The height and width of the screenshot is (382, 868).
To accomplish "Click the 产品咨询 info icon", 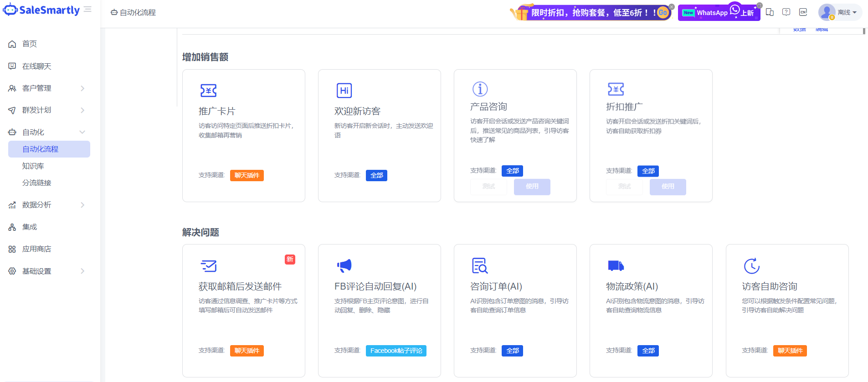I will tap(480, 89).
